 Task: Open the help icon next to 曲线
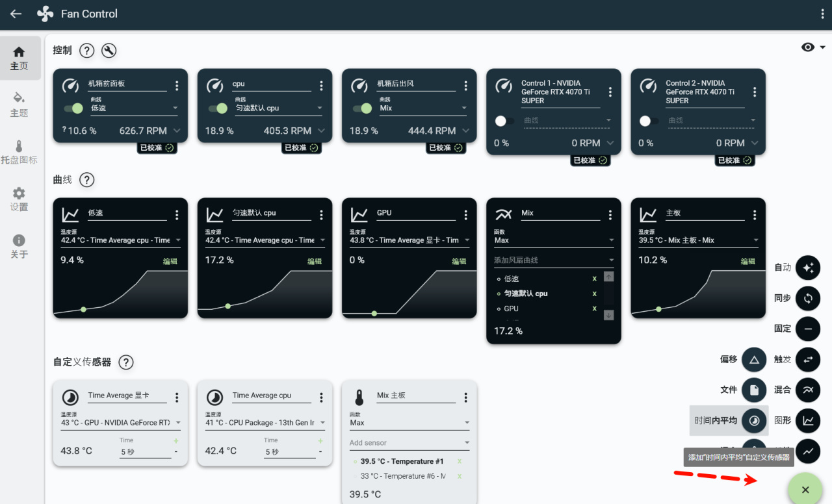[87, 180]
